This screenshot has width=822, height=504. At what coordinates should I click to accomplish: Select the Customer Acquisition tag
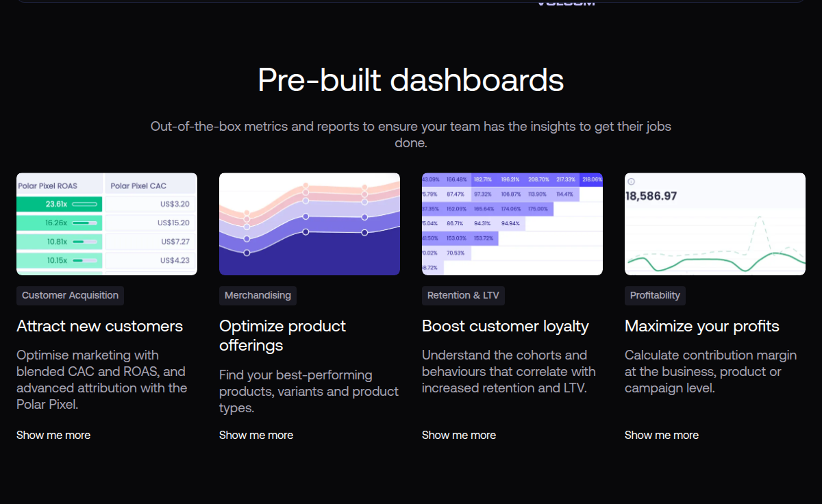(x=70, y=296)
